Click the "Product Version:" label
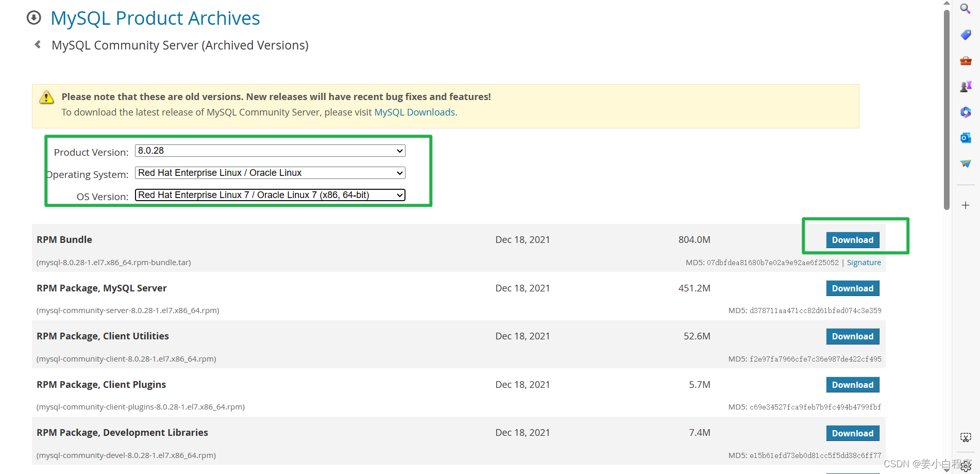The width and height of the screenshot is (980, 474). click(91, 153)
